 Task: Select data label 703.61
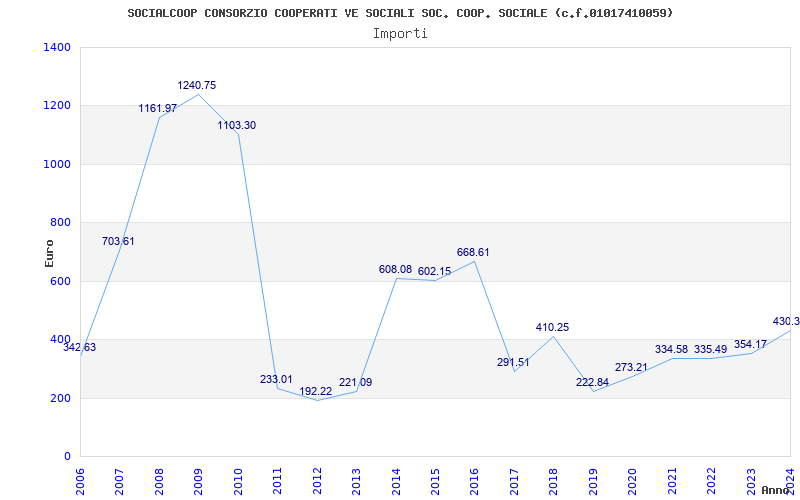(118, 241)
